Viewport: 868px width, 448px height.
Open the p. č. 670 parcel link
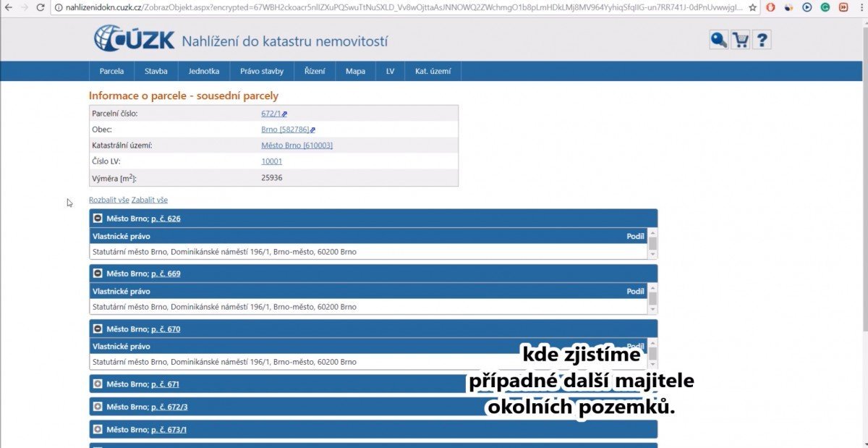pyautogui.click(x=166, y=329)
